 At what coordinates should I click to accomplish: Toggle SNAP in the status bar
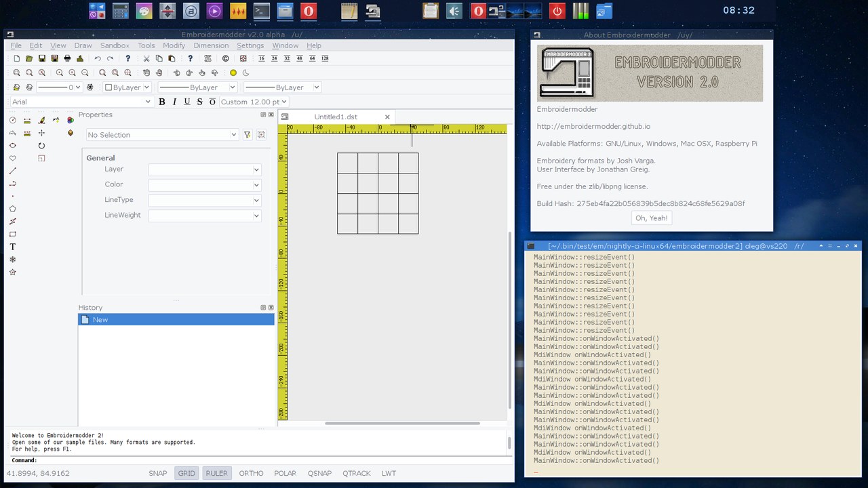(158, 473)
